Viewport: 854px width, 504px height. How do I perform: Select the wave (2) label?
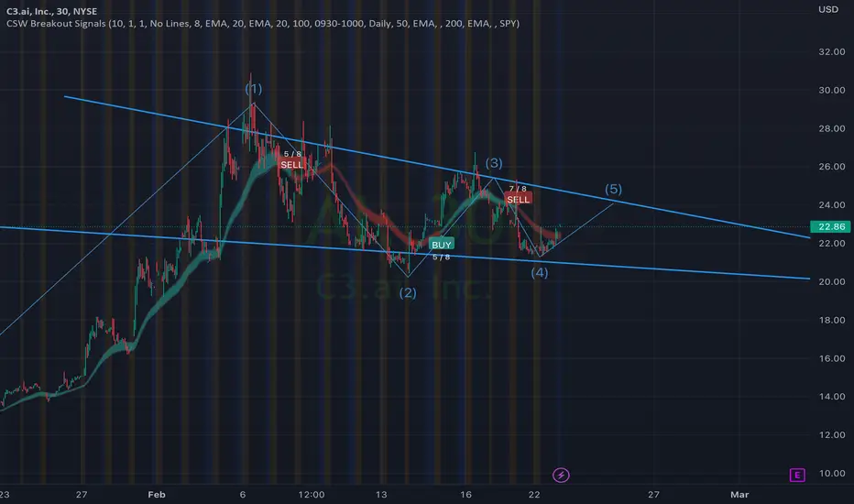[x=408, y=293]
